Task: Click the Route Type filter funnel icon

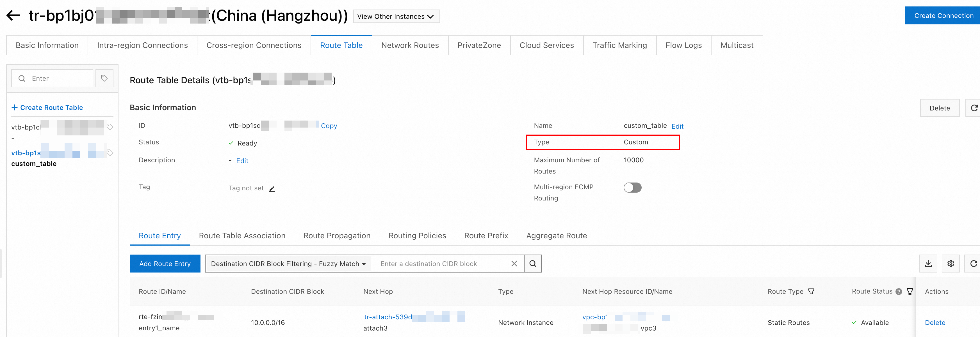Action: [x=811, y=292]
